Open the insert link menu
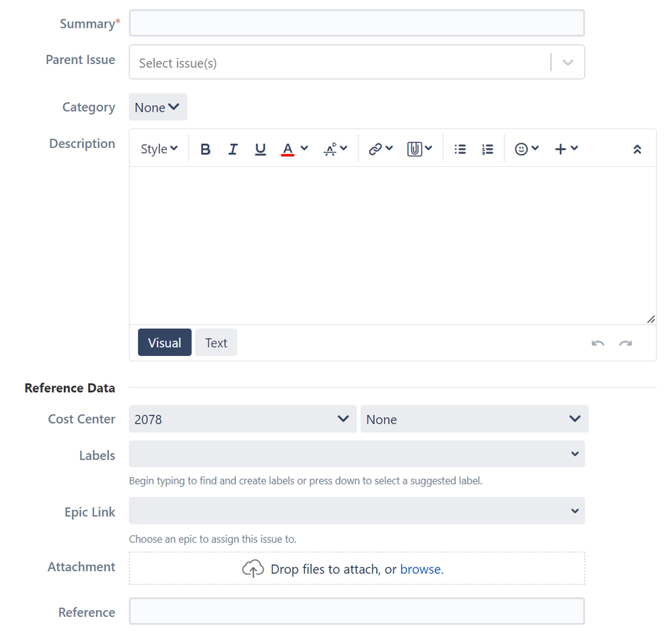This screenshot has height=631, width=672. pos(381,149)
